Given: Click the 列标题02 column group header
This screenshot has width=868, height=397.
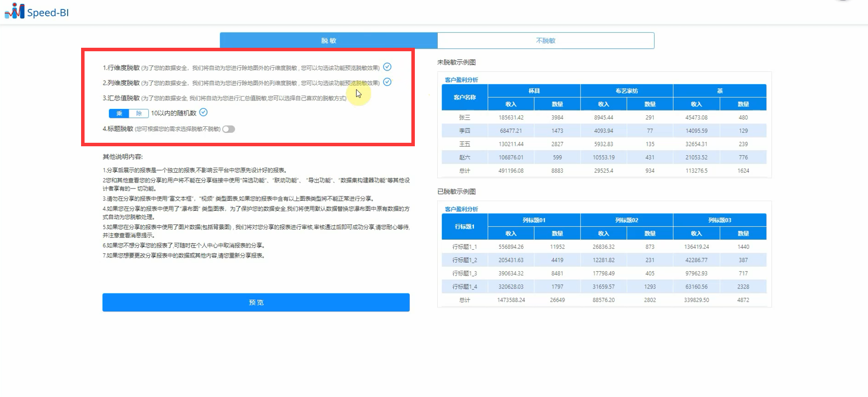Looking at the screenshot, I should pyautogui.click(x=627, y=220).
